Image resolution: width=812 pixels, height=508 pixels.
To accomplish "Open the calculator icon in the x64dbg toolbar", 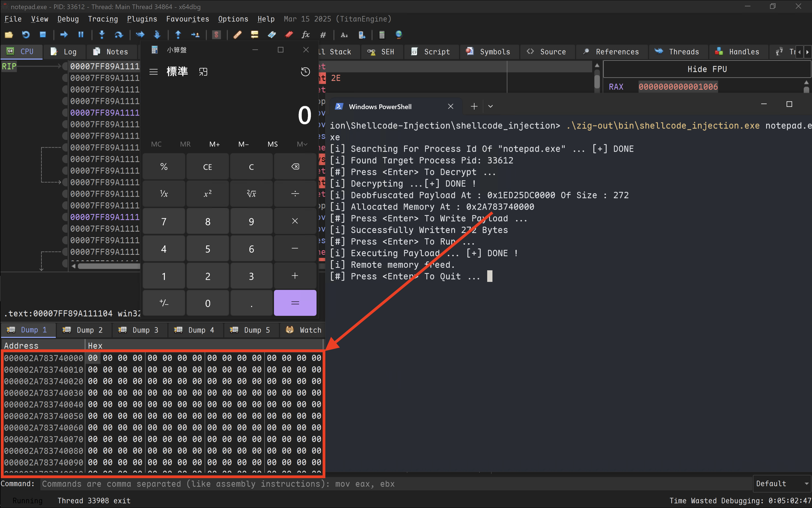I will pos(382,35).
